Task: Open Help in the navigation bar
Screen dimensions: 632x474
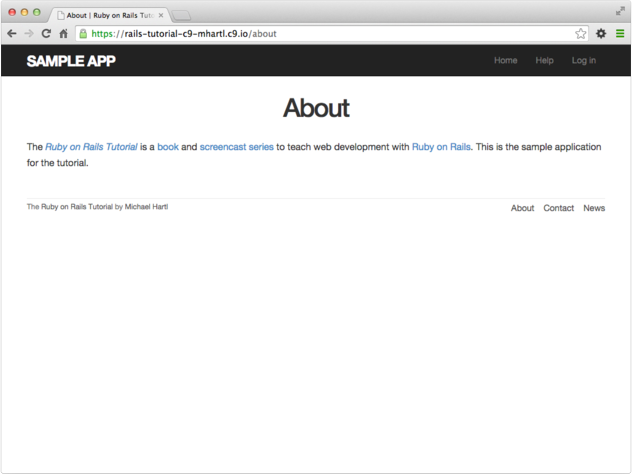Action: click(544, 61)
